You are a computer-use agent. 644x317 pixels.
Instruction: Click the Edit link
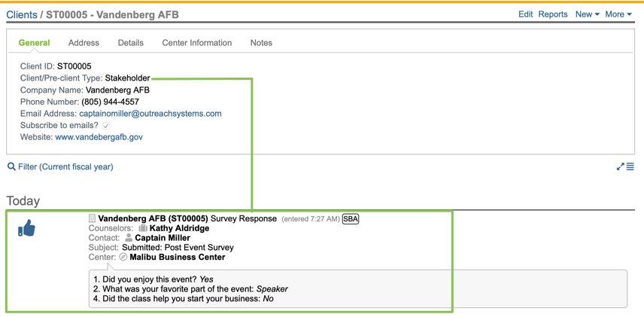click(x=525, y=14)
